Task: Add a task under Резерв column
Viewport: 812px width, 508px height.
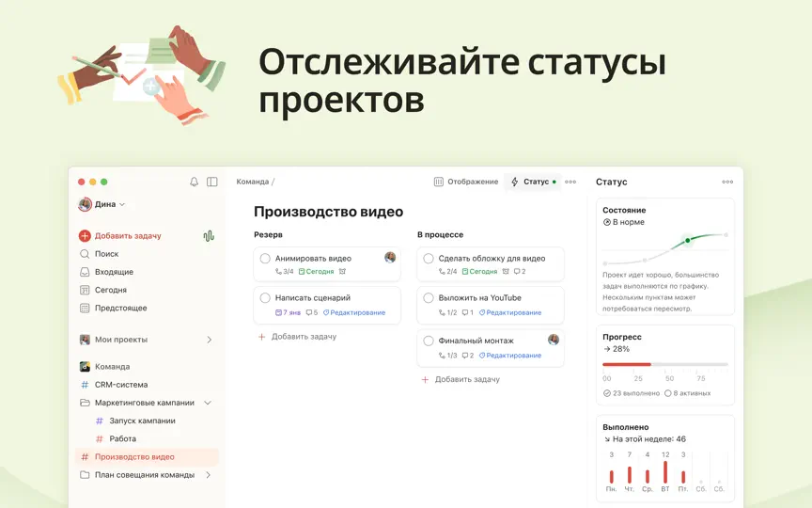Action: (x=297, y=337)
